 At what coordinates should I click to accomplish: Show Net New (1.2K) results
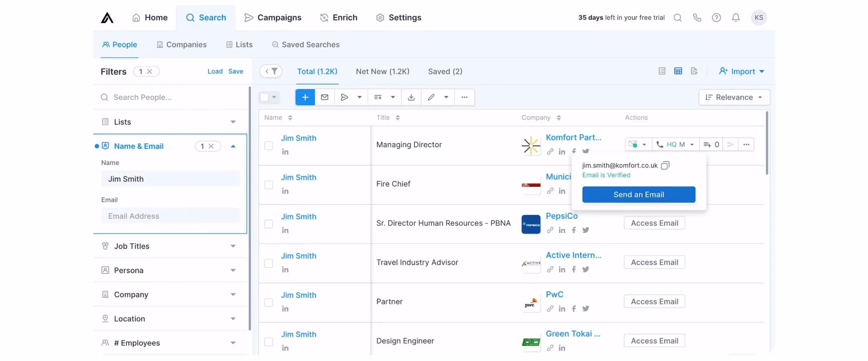pos(383,71)
